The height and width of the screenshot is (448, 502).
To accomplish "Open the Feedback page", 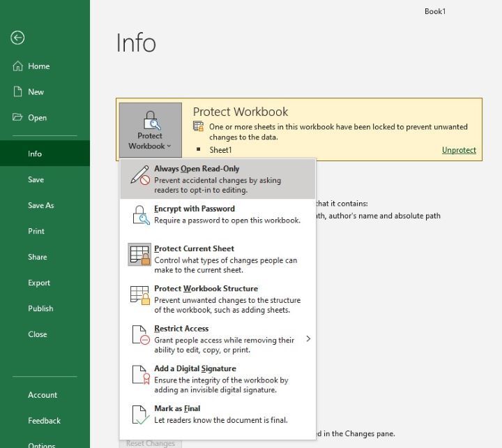I will [x=45, y=421].
